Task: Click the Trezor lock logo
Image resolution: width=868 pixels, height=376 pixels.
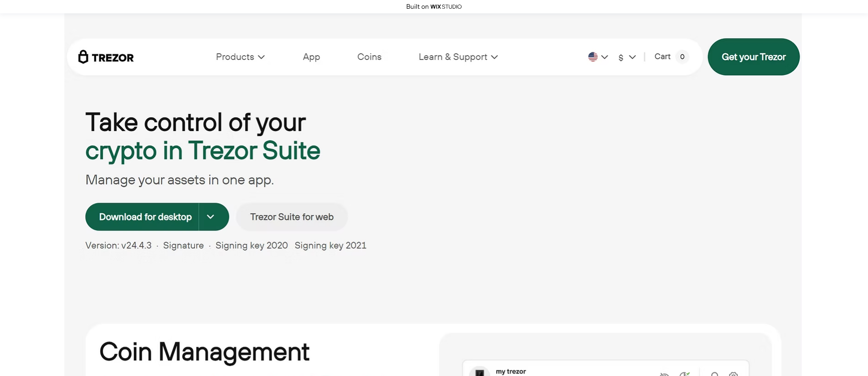Action: pyautogui.click(x=106, y=57)
